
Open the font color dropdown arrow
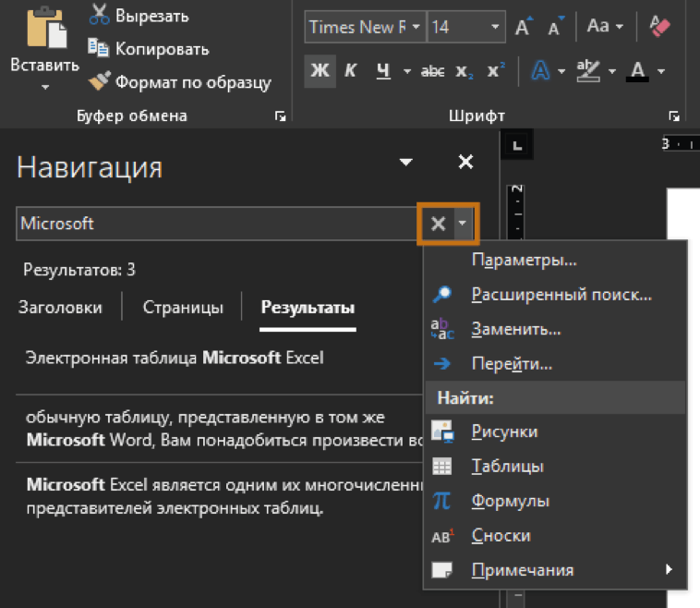[661, 71]
